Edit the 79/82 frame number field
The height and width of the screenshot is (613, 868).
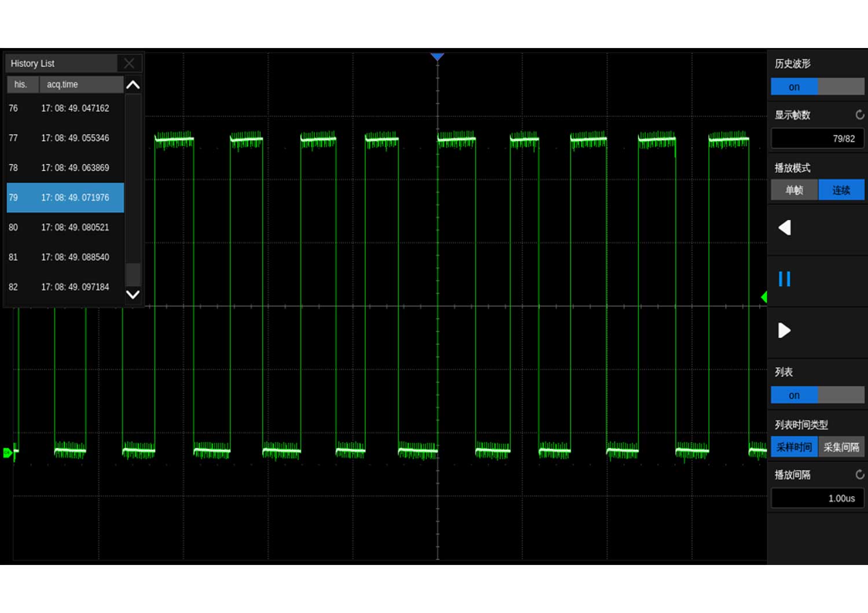(x=818, y=139)
